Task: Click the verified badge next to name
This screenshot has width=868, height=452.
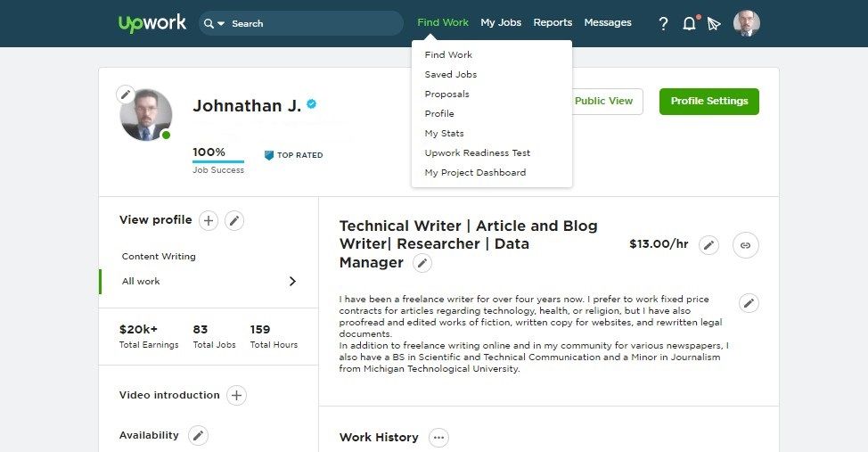Action: click(x=312, y=103)
